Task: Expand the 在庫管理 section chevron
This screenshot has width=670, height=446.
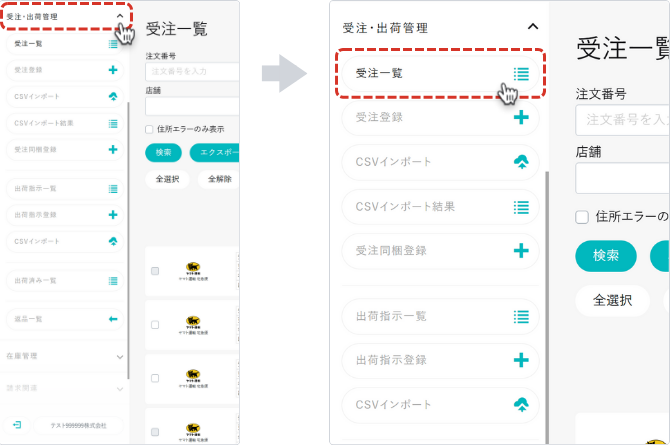Action: [x=120, y=356]
